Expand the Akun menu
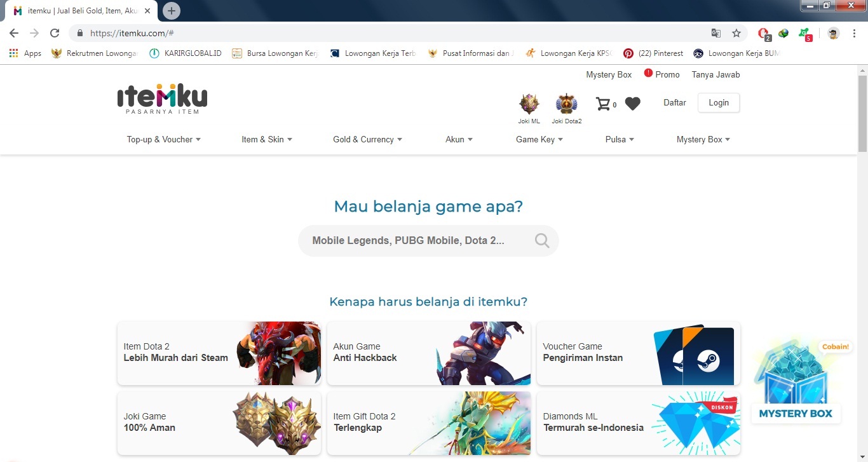Screen dimensions: 868x462 (459, 139)
